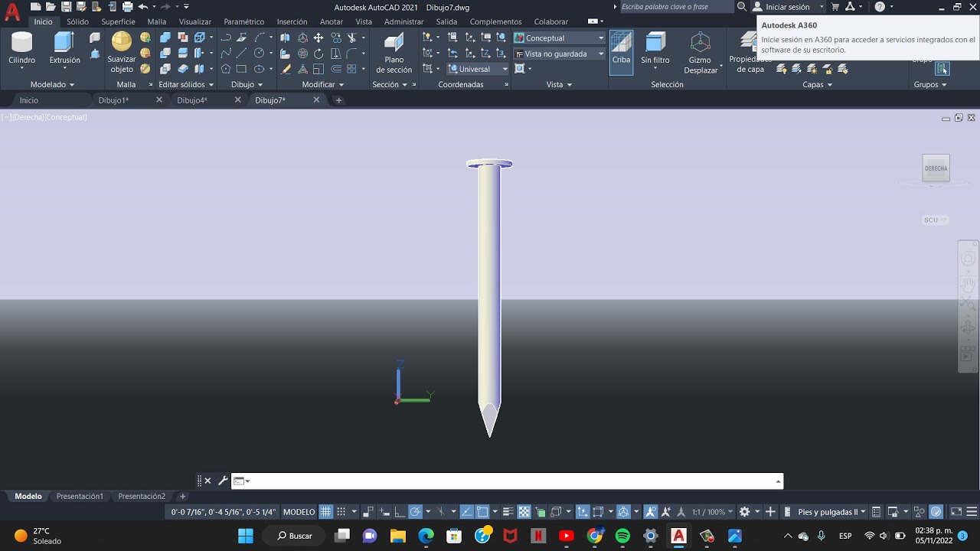Open the SCU dropdown below ViewCube
This screenshot has width=980, height=551.
click(x=935, y=220)
